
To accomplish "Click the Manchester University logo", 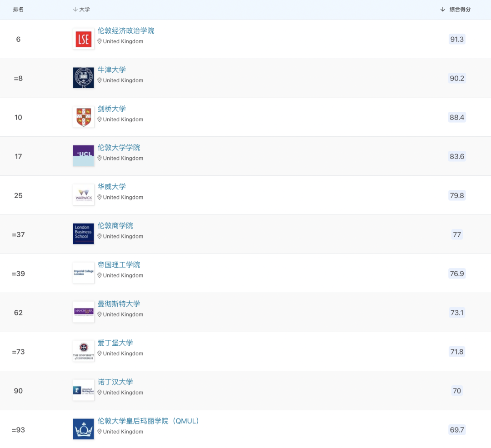I will 83,312.
